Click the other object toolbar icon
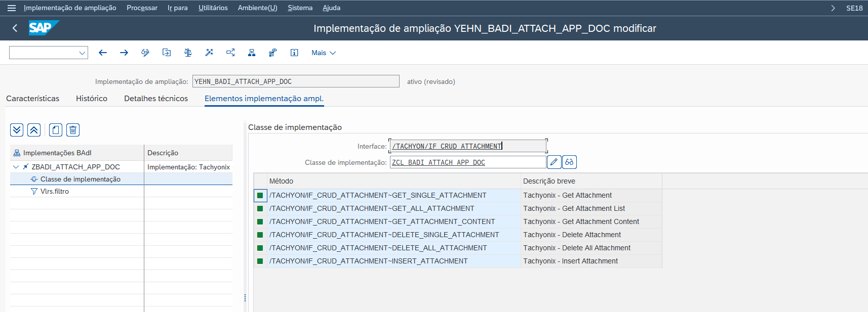The image size is (868, 312). click(x=167, y=53)
